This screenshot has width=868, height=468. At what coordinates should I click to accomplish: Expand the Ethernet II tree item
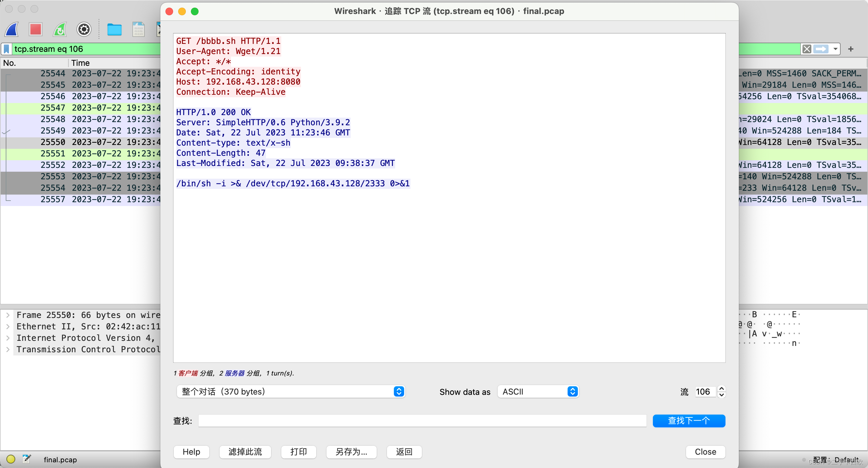click(x=8, y=327)
